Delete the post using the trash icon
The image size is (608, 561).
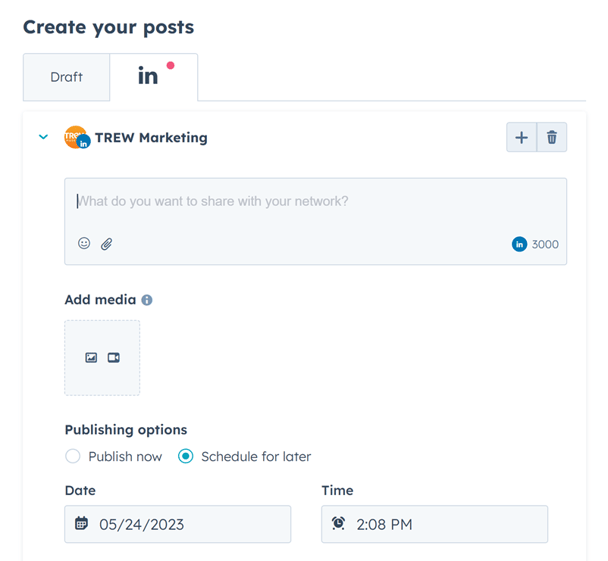coord(552,137)
